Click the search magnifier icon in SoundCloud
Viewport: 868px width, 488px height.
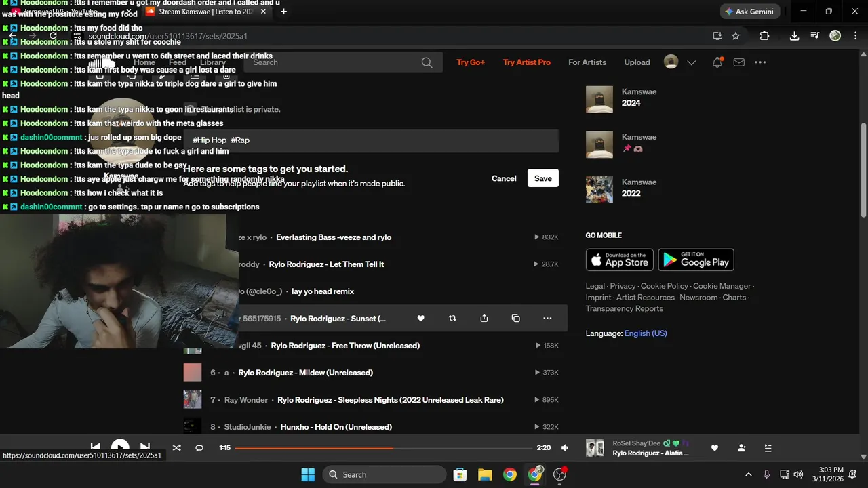(427, 62)
